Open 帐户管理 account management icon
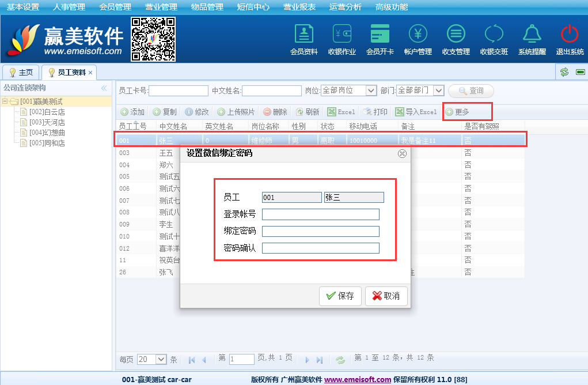This screenshot has height=385, width=588. (x=418, y=35)
